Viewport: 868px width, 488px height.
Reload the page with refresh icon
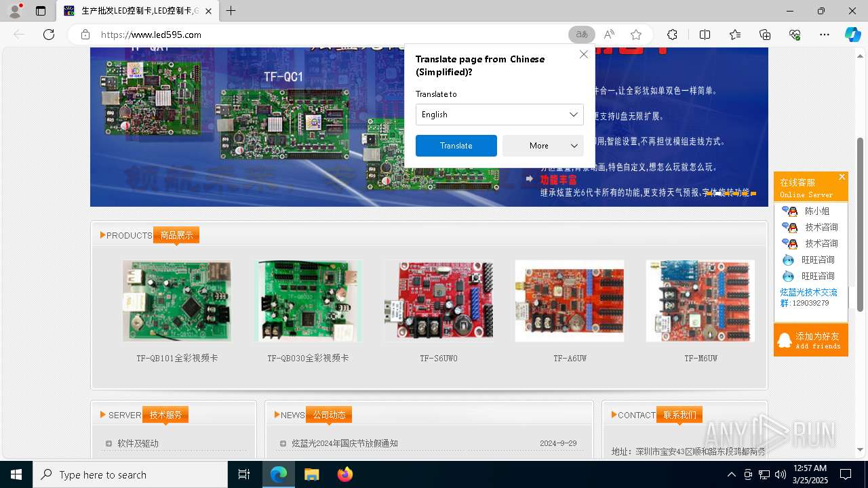pos(49,35)
